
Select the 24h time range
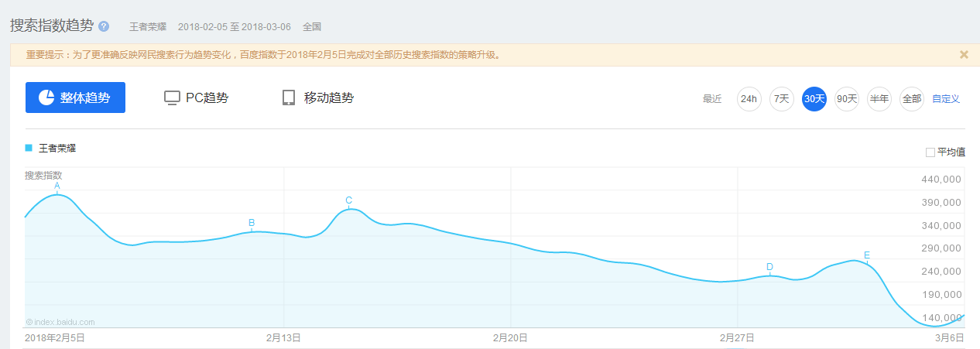[x=749, y=99]
